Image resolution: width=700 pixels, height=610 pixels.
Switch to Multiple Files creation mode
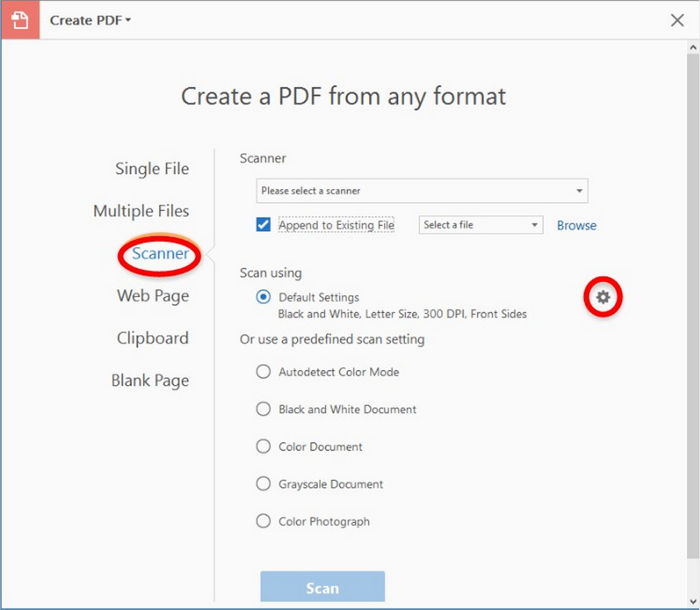pyautogui.click(x=141, y=211)
